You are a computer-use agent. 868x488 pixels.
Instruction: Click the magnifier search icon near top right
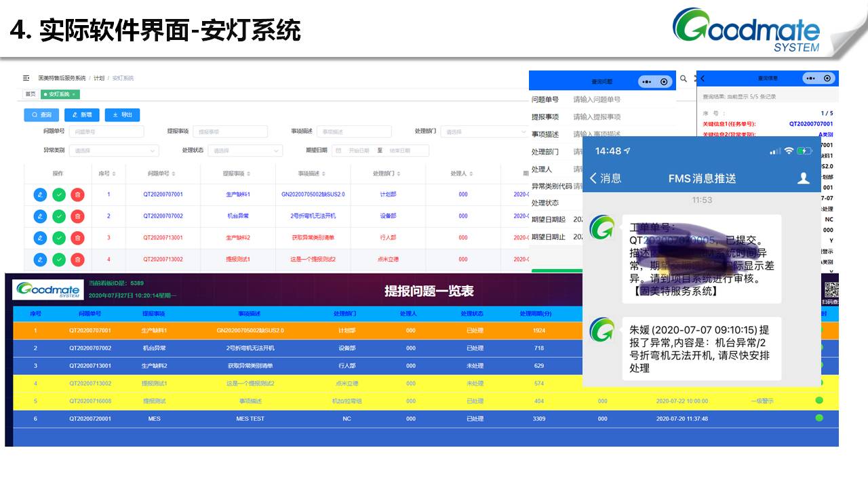tap(684, 79)
